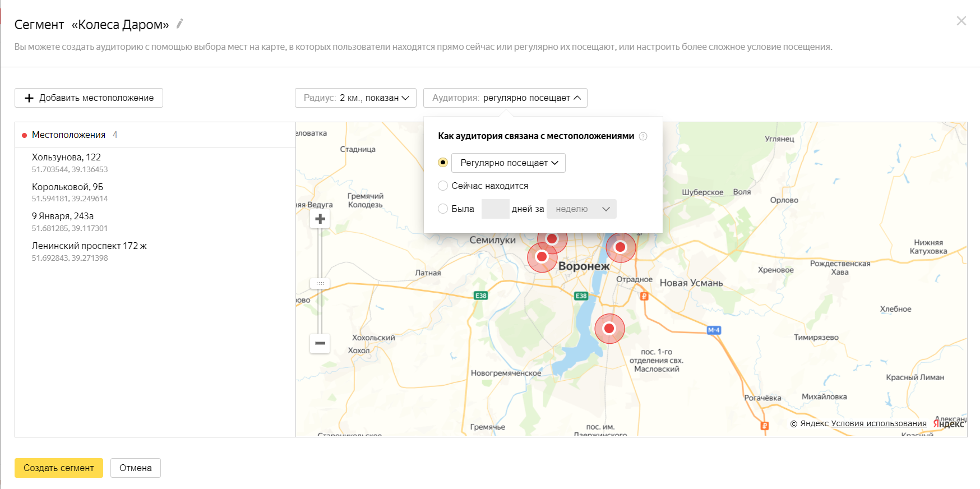Click the E38 road badge near Латная
Image resolution: width=980 pixels, height=489 pixels.
coord(480,296)
